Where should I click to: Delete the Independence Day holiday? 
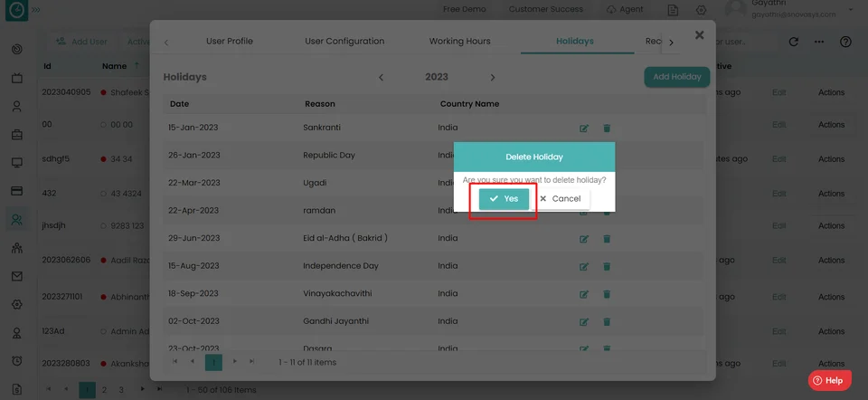click(607, 266)
